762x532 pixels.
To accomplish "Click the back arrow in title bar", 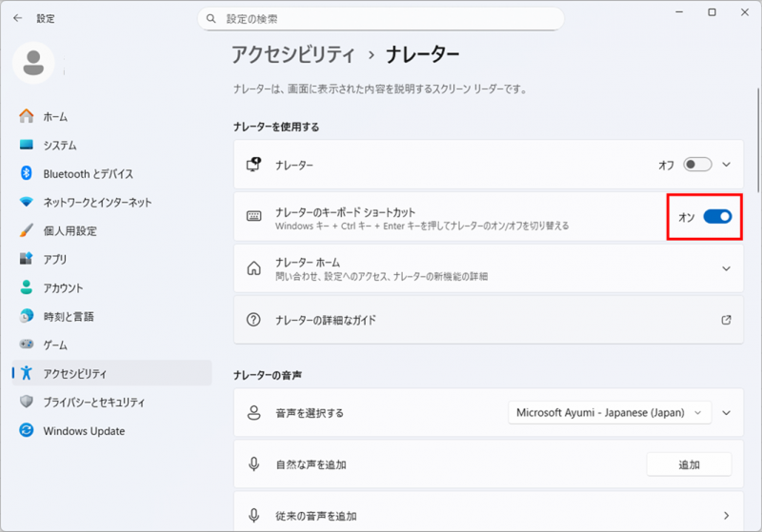I will pyautogui.click(x=17, y=18).
